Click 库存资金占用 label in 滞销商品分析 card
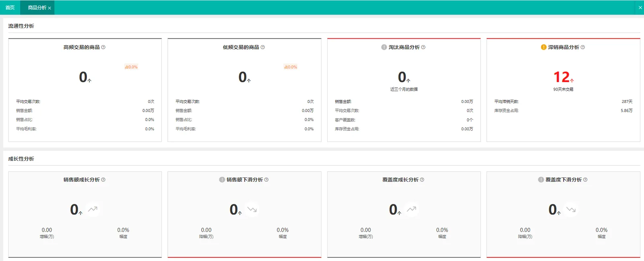 tap(506, 111)
